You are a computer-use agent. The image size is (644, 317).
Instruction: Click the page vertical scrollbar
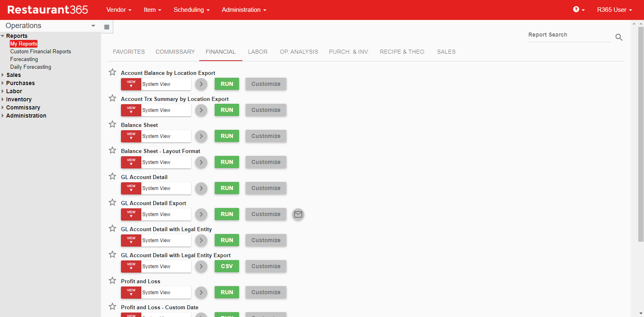(x=641, y=134)
